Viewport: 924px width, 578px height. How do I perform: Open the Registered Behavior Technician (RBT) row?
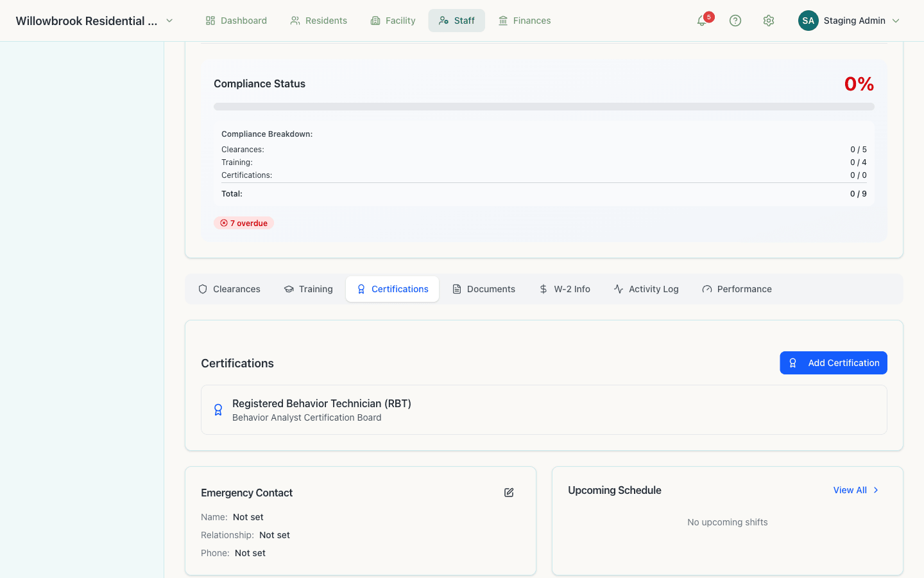[x=544, y=410]
